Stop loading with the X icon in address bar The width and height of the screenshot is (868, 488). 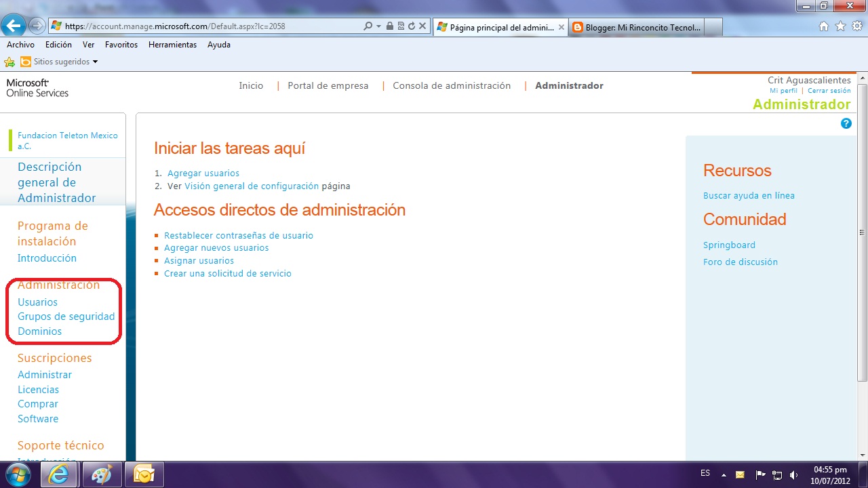pos(422,26)
